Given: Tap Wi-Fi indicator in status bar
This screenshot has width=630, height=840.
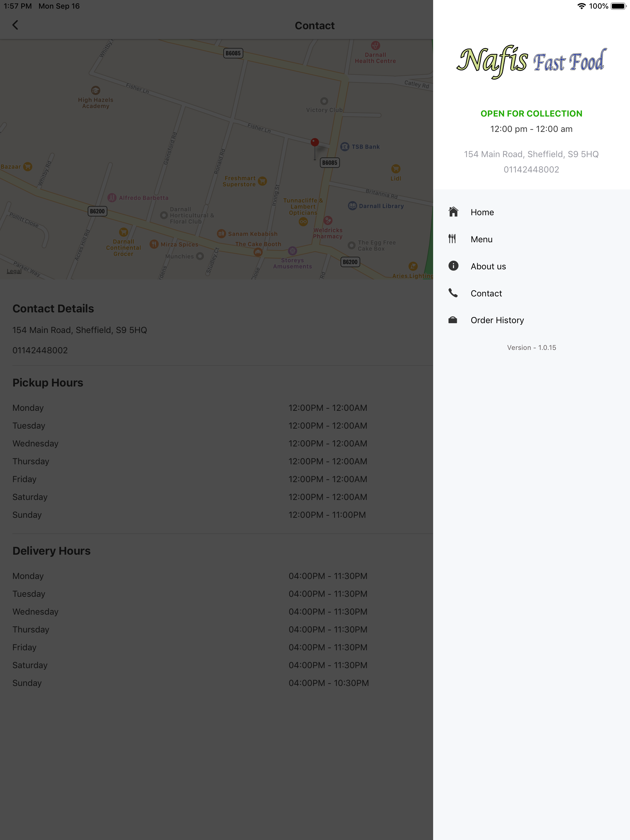Looking at the screenshot, I should click(x=581, y=6).
